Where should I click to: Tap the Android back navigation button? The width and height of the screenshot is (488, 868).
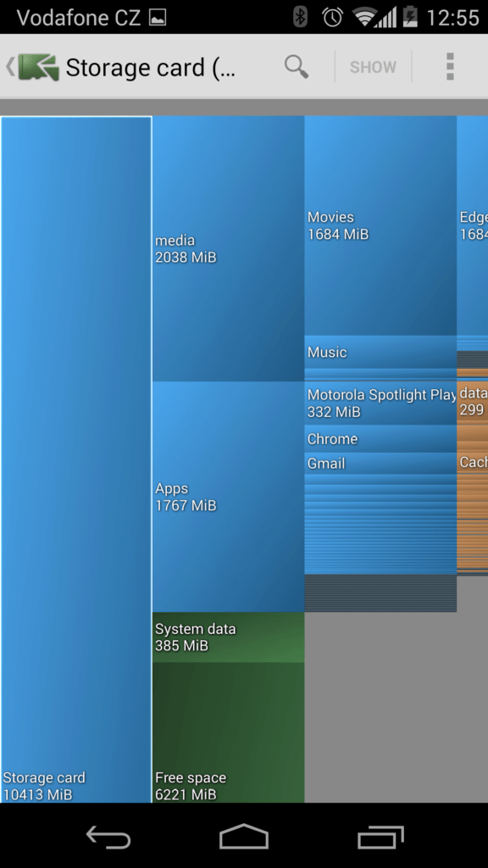coord(108,836)
